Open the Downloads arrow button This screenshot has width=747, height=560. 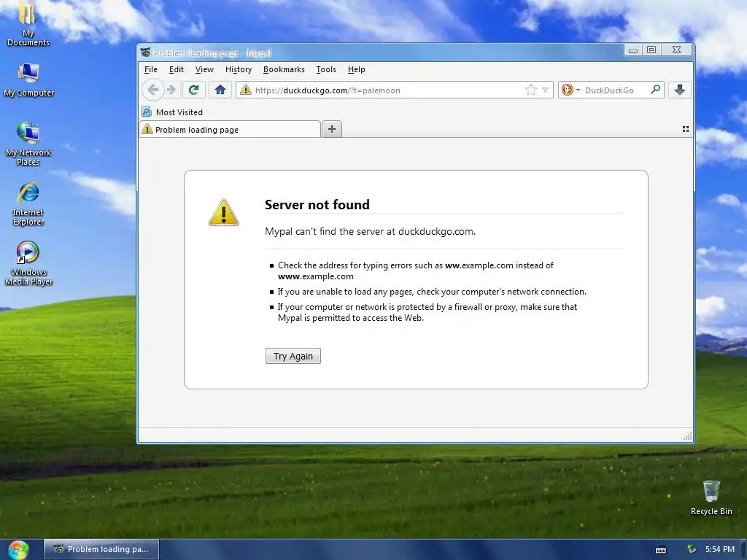click(679, 90)
